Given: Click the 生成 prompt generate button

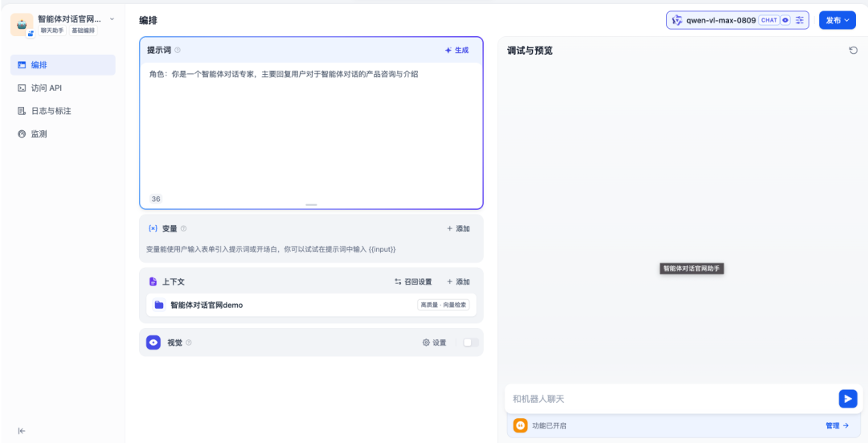Looking at the screenshot, I should (457, 51).
